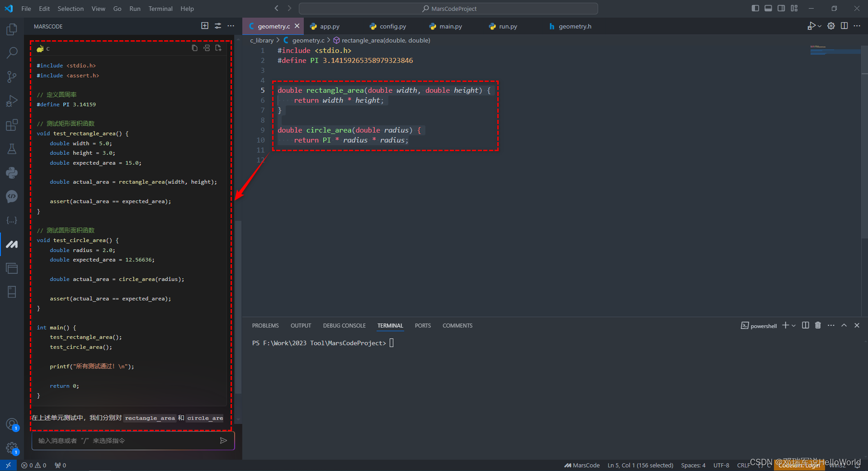
Task: Open the Extensions view
Action: click(x=12, y=125)
